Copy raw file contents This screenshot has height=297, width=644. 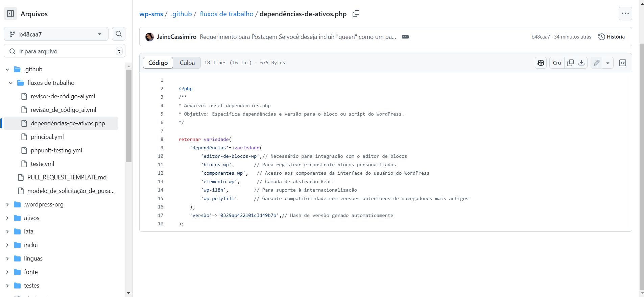coord(570,63)
